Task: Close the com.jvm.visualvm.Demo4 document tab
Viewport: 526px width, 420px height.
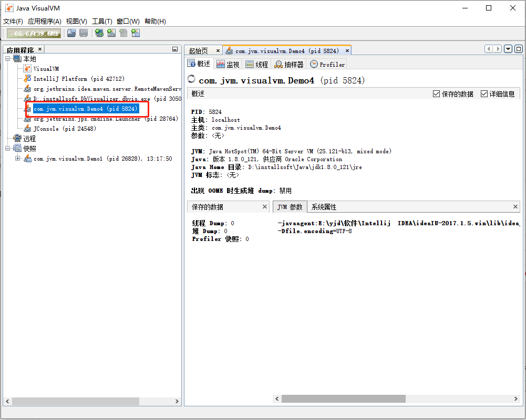Action: (x=347, y=50)
